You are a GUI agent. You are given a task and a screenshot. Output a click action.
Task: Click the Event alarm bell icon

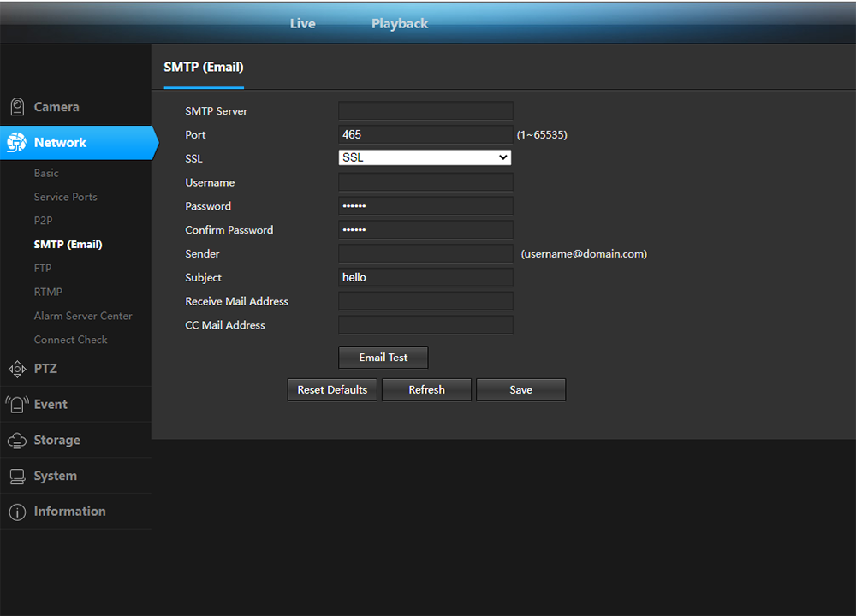coord(17,405)
